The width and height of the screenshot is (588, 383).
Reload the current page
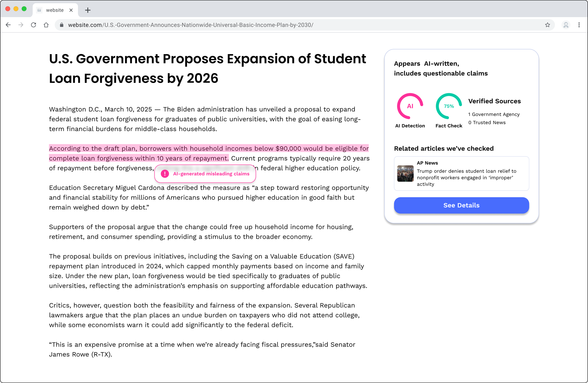pos(34,25)
